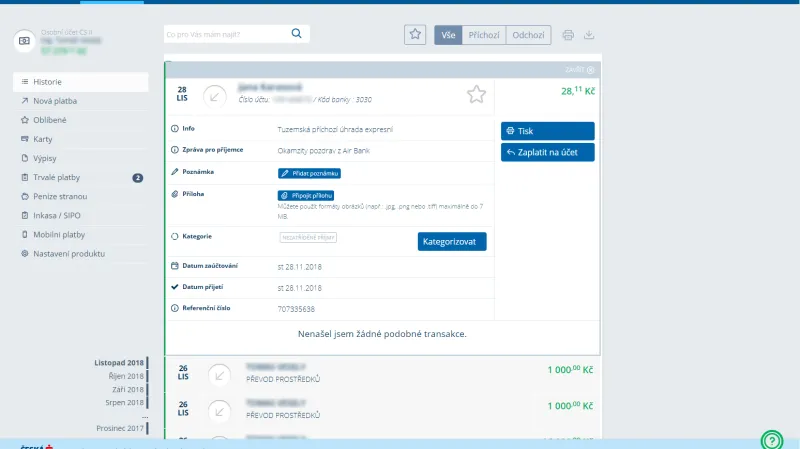Click the incoming arrow icon of the 28 LIS payment

click(215, 96)
